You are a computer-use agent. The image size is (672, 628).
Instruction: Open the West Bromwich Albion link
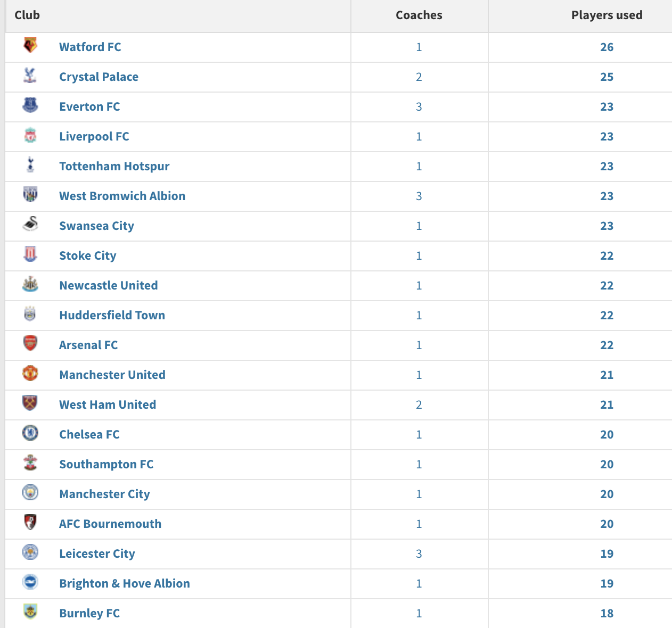(122, 196)
